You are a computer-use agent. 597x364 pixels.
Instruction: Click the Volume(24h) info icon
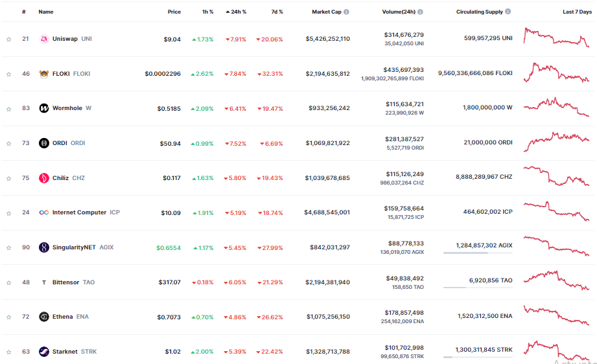[420, 12]
